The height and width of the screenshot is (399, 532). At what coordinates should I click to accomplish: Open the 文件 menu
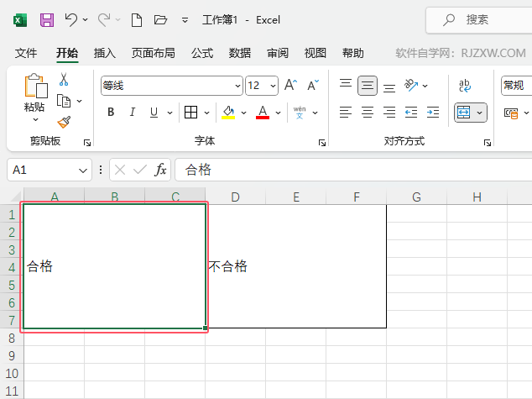pyautogui.click(x=26, y=53)
